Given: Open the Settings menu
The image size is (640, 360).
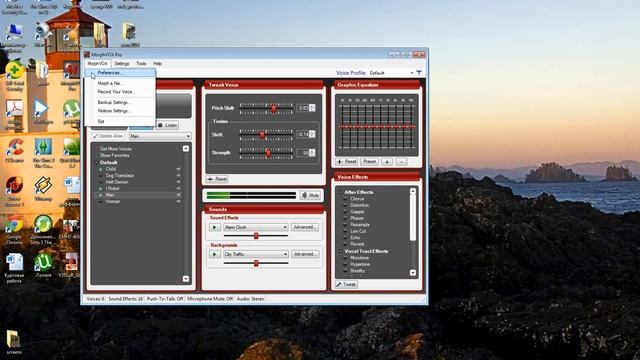Looking at the screenshot, I should pos(122,64).
